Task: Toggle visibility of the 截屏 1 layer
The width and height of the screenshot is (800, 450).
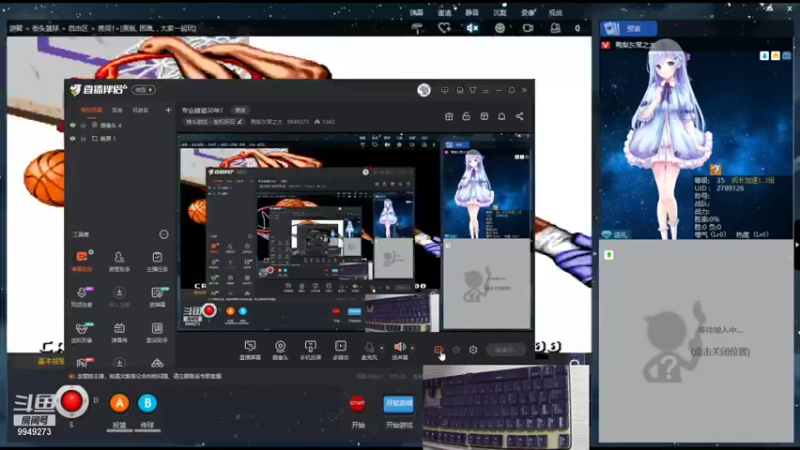Action: coord(72,138)
